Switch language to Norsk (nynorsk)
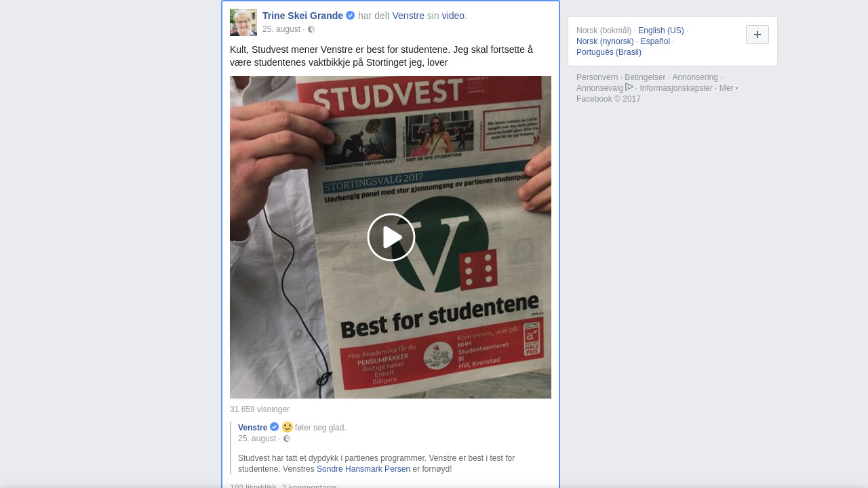Viewport: 868px width, 488px height. (605, 41)
